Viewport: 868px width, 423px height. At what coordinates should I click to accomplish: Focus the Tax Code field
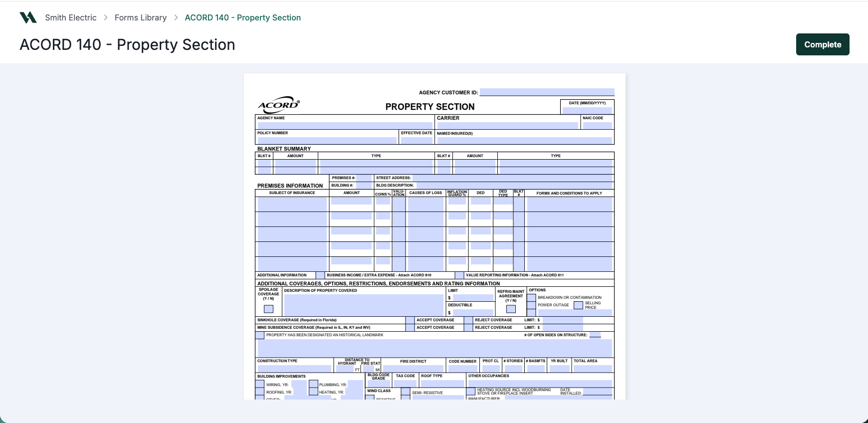coord(406,384)
